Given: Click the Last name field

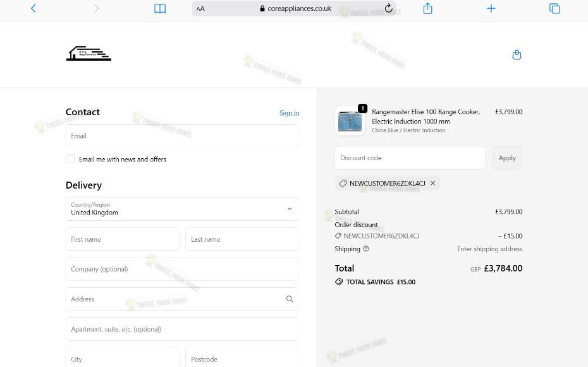Looking at the screenshot, I should (x=242, y=239).
